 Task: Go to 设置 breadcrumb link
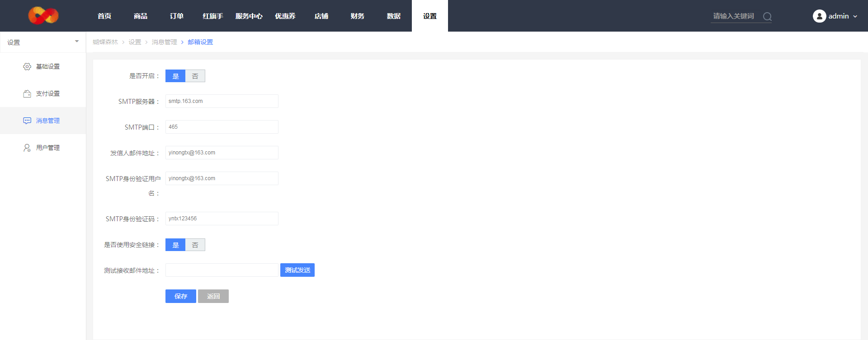pos(135,42)
